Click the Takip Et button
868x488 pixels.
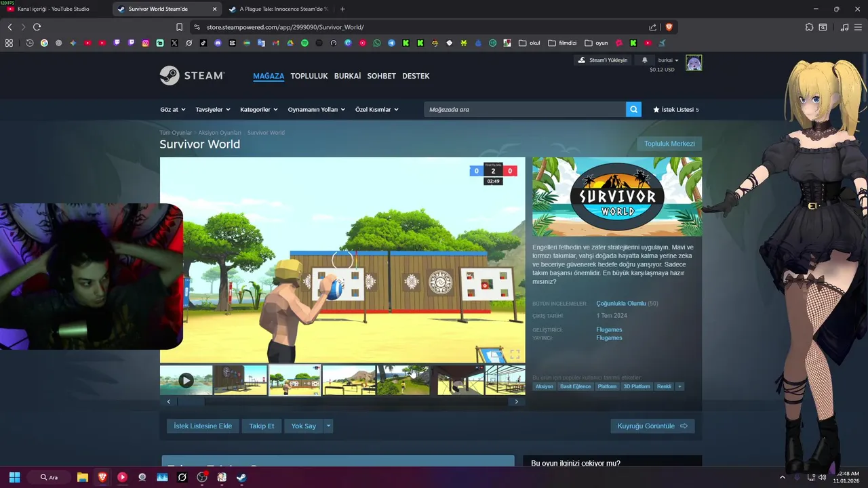[x=262, y=426]
